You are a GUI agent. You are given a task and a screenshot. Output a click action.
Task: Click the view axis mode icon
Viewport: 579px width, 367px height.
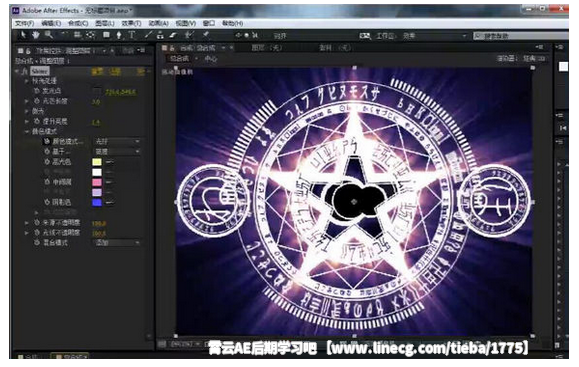[255, 35]
